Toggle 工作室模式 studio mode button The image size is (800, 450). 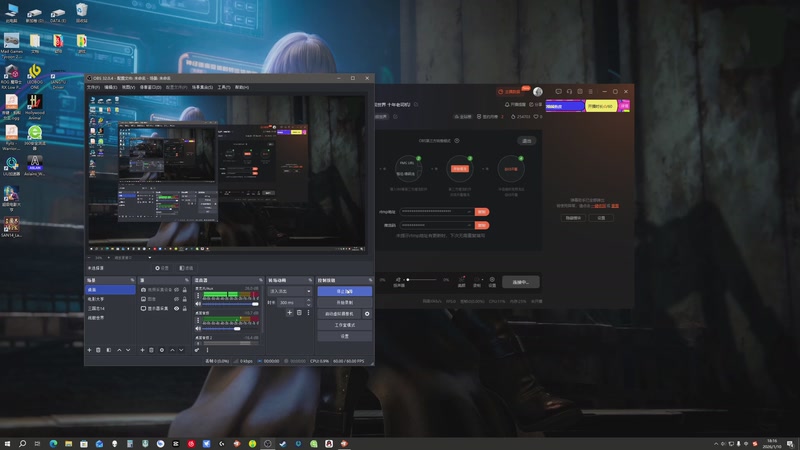pos(344,325)
